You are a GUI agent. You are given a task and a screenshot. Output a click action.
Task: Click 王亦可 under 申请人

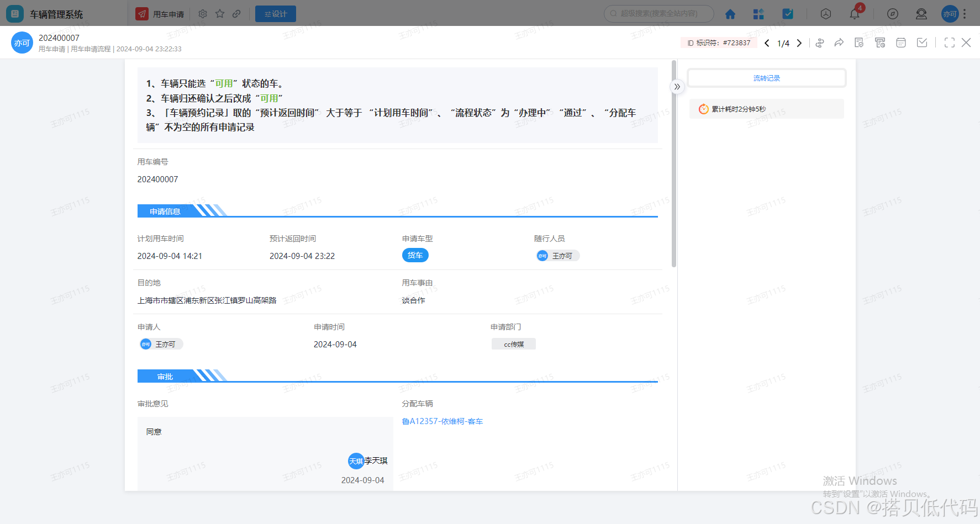pos(161,344)
